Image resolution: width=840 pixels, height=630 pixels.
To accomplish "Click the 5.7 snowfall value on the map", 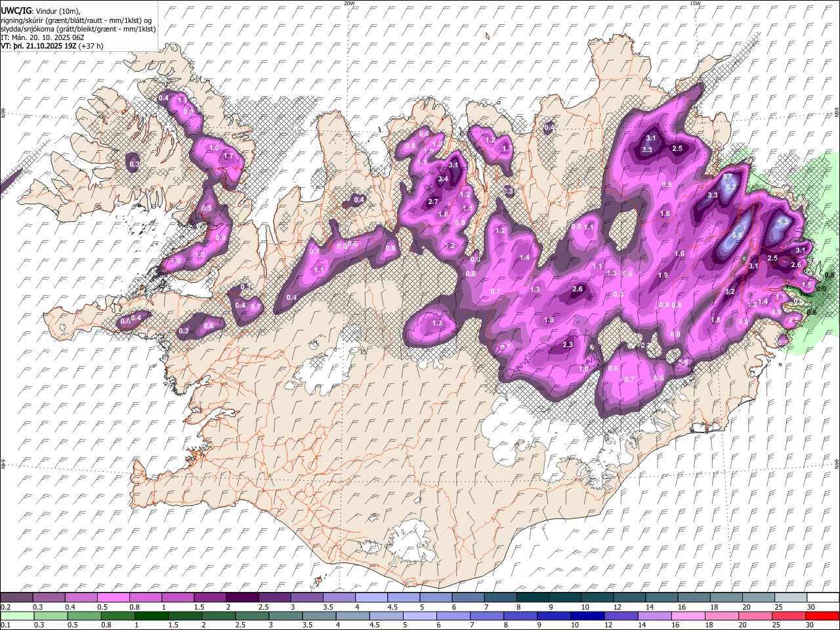I will (x=728, y=178).
